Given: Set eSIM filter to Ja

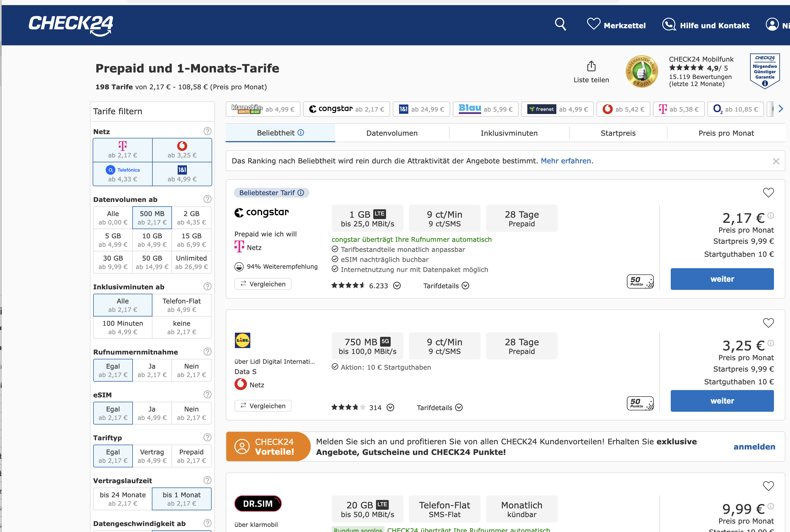Looking at the screenshot, I should click(x=152, y=413).
